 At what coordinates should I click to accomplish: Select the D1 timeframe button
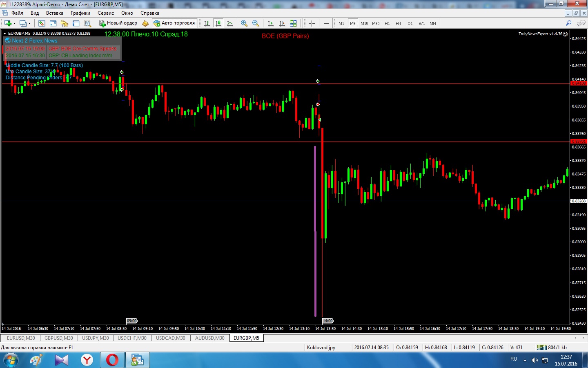pyautogui.click(x=410, y=23)
